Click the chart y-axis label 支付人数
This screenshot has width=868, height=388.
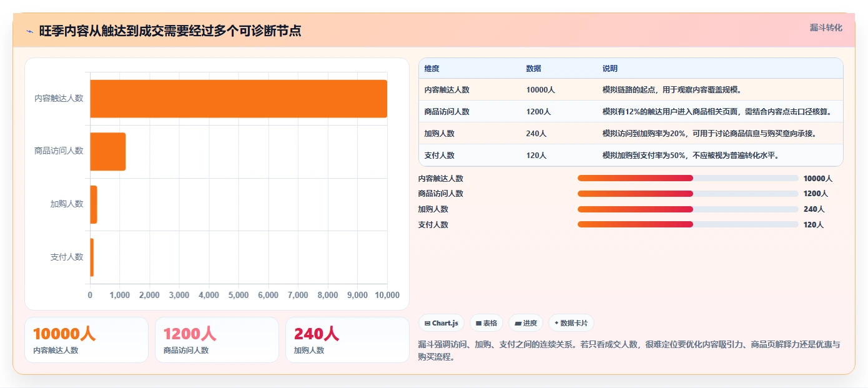67,257
